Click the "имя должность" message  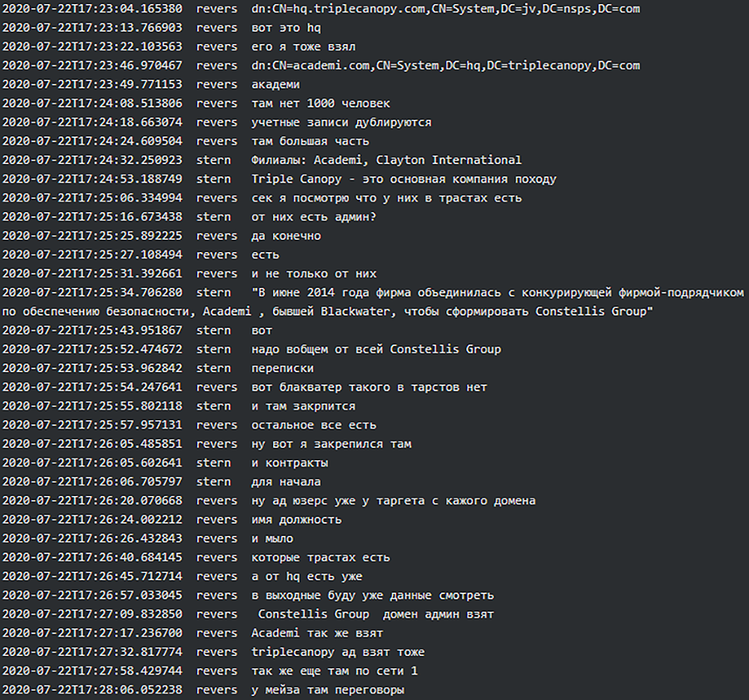[296, 519]
